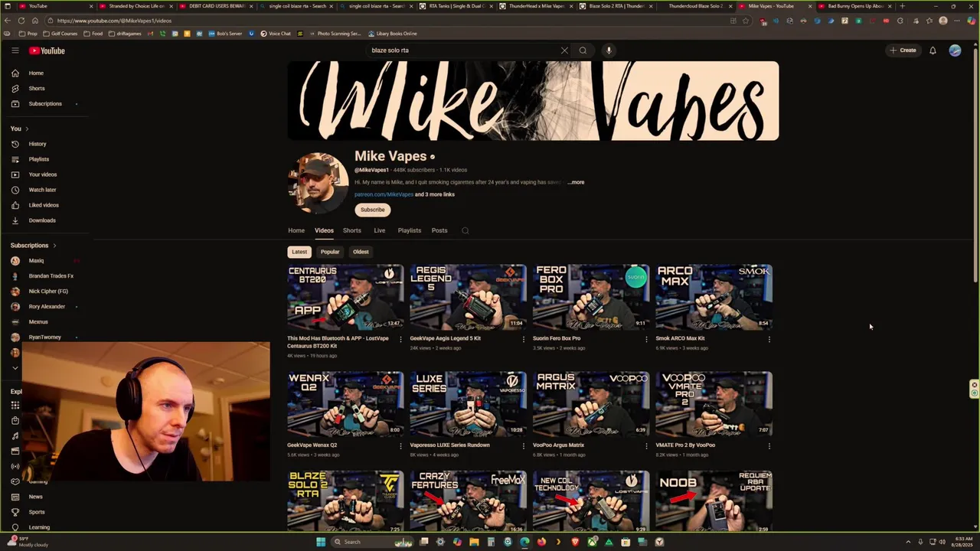This screenshot has width=980, height=551.
Task: Open channel Home tab
Action: click(296, 230)
